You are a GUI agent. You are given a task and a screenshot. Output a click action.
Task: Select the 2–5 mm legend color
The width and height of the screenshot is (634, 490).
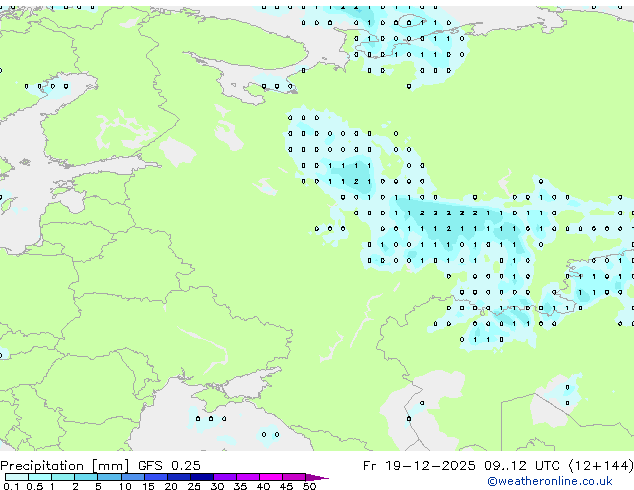tap(86, 477)
